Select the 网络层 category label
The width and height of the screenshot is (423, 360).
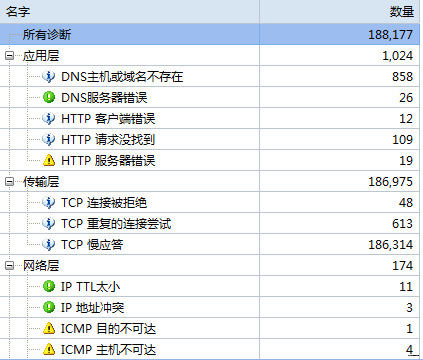(41, 266)
